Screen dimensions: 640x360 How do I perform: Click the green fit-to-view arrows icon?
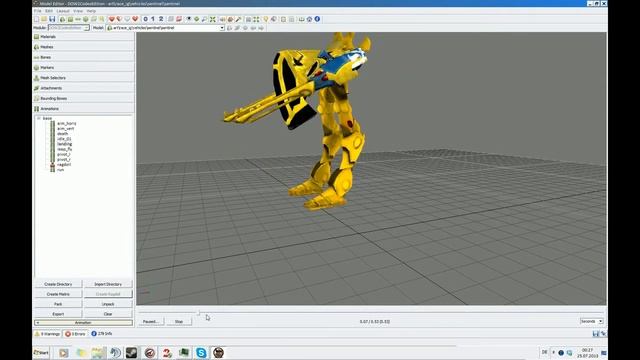pyautogui.click(x=213, y=19)
